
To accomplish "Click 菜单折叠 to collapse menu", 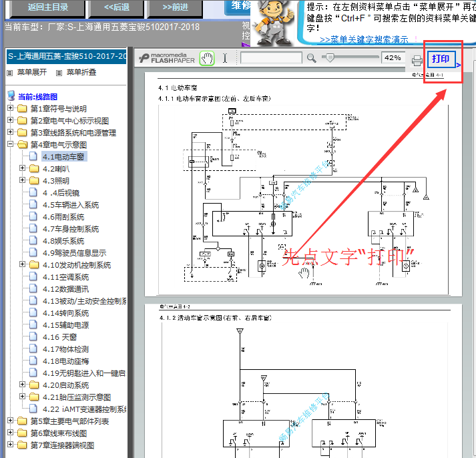I will (x=81, y=73).
